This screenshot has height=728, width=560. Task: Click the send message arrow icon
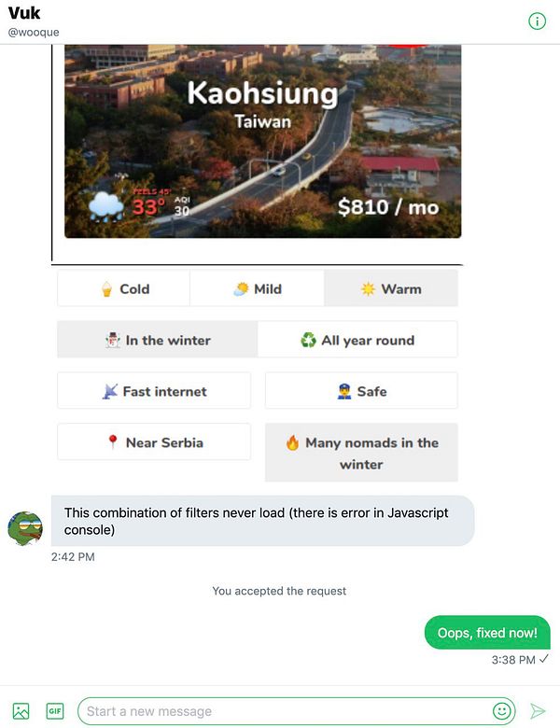[x=538, y=711]
